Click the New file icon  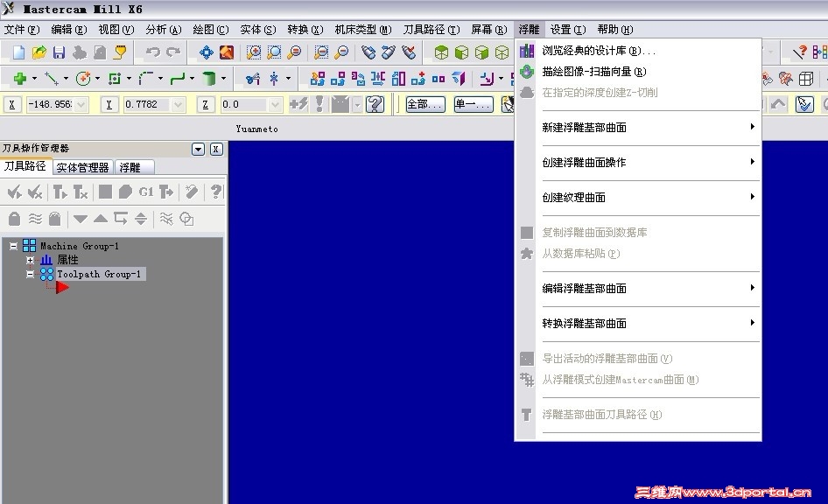click(x=19, y=52)
